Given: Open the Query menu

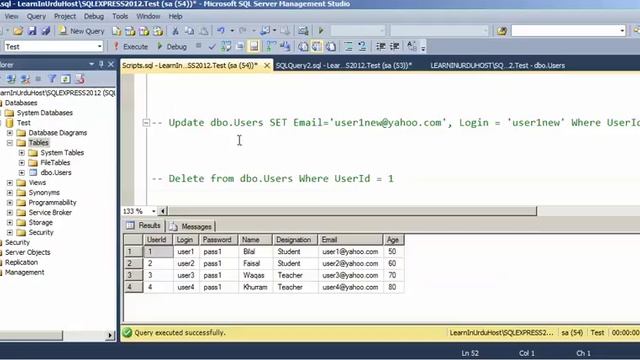Looking at the screenshot, I should pyautogui.click(x=36, y=16).
